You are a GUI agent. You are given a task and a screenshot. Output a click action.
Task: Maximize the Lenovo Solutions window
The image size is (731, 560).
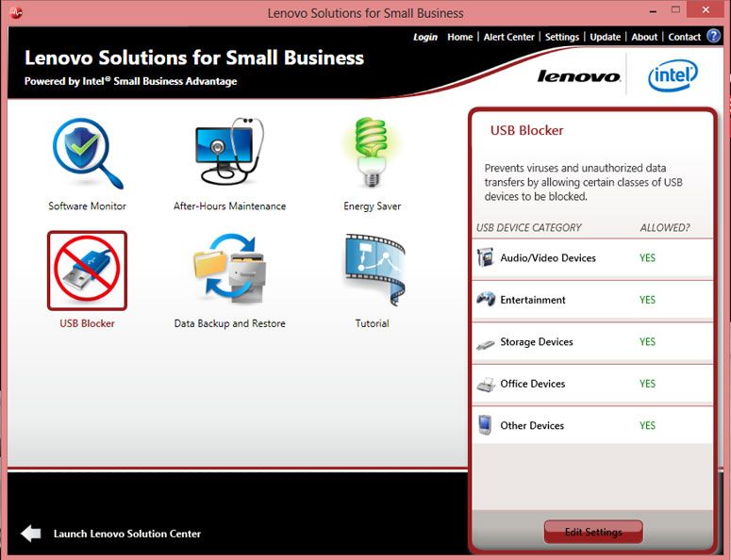(675, 9)
